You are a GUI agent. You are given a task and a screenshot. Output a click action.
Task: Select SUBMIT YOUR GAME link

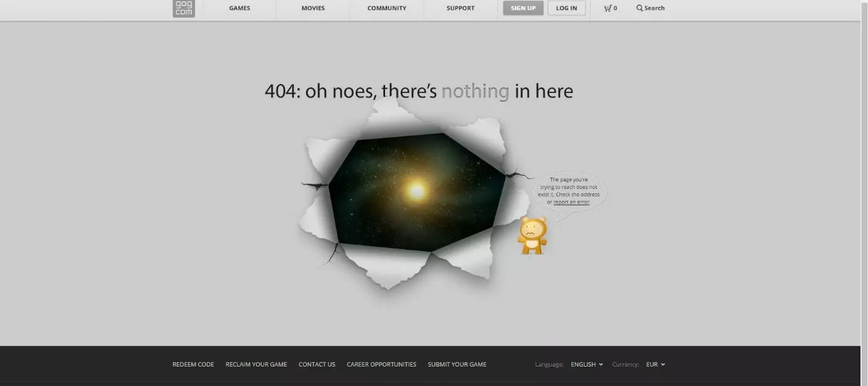457,364
